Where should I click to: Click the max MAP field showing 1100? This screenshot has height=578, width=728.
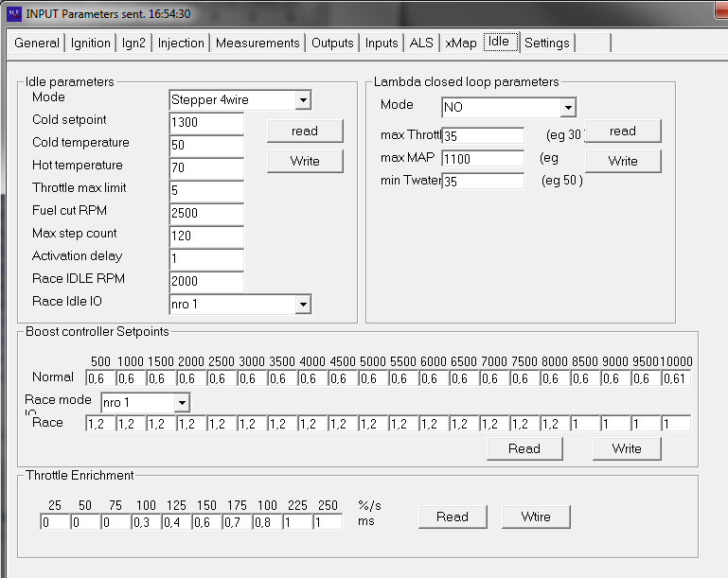[483, 159]
